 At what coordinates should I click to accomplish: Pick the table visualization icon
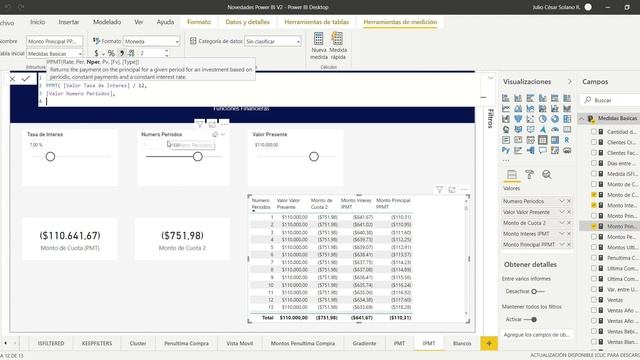coord(542,140)
